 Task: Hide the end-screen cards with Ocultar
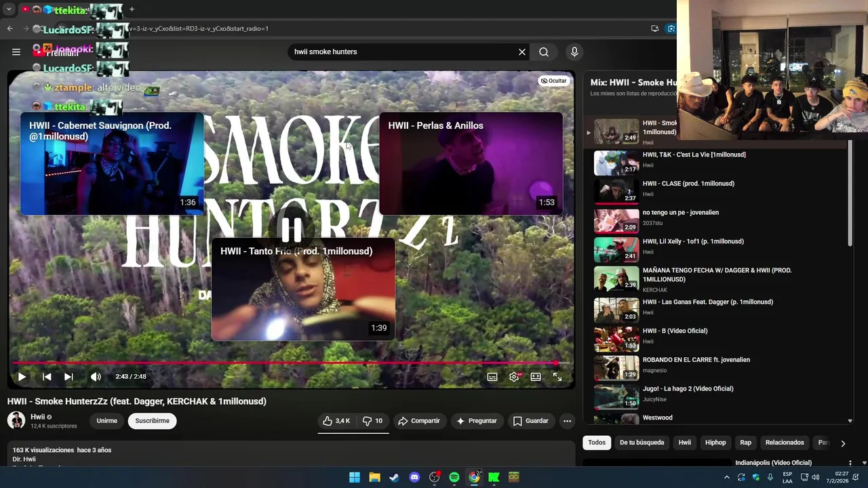pos(554,81)
